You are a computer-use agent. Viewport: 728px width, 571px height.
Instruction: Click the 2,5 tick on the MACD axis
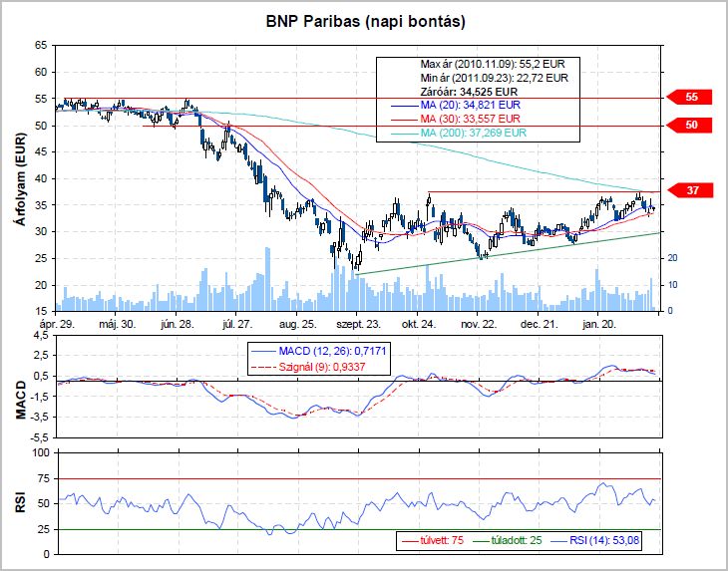[x=40, y=356]
